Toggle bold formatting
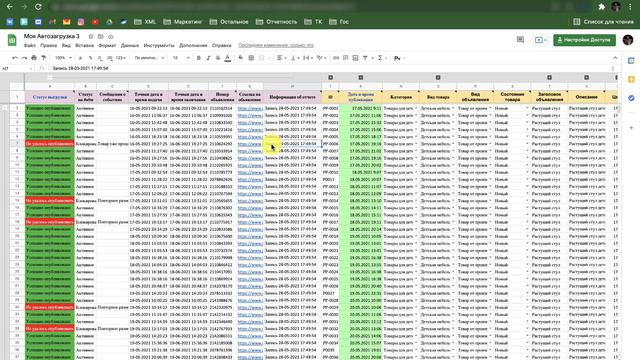640x360 pixels. click(199, 58)
